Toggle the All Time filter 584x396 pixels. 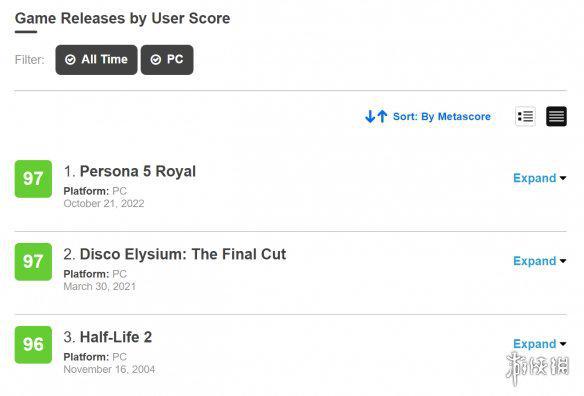tap(96, 60)
